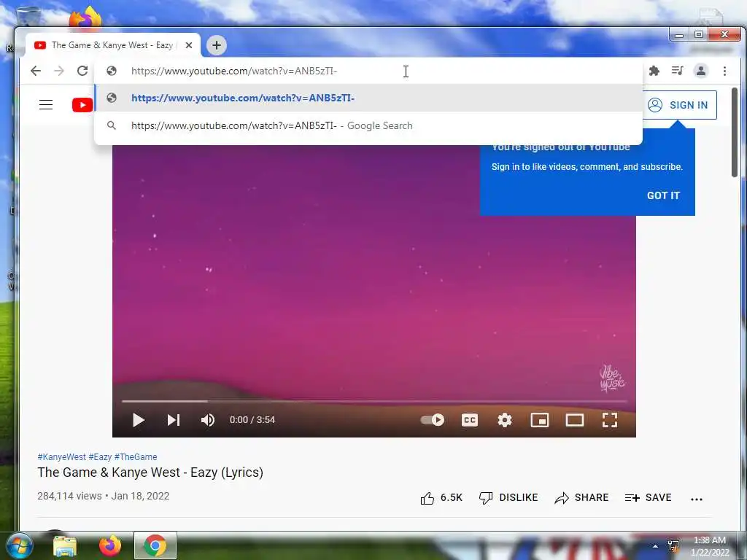Skip to next video
Image resolution: width=747 pixels, height=560 pixels.
(174, 420)
